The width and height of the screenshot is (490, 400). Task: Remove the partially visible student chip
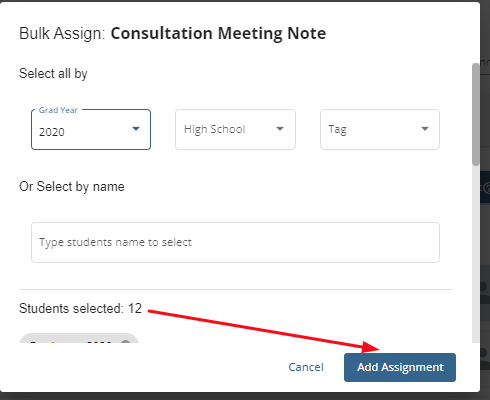[x=125, y=343]
